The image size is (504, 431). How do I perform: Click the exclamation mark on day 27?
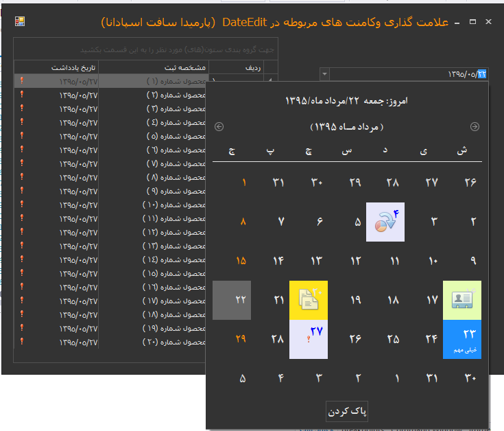(308, 340)
